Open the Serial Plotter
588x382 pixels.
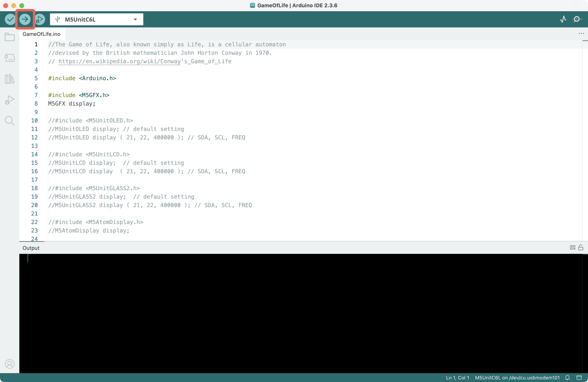(x=563, y=19)
